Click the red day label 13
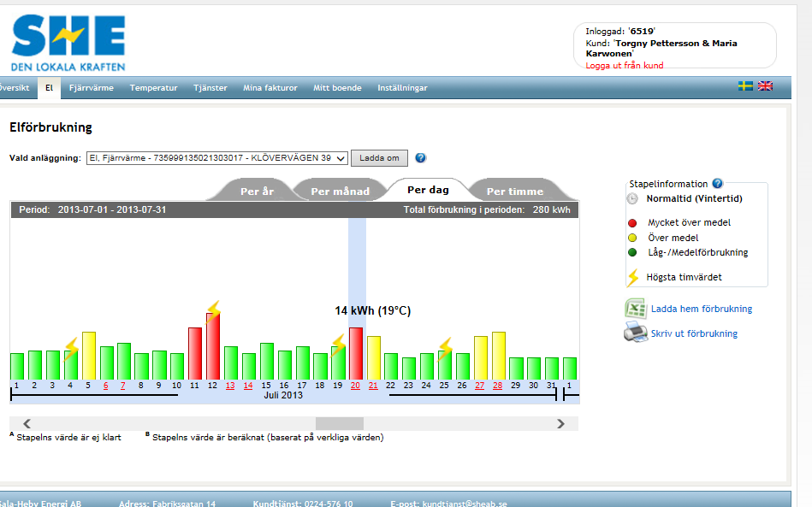 (x=230, y=386)
